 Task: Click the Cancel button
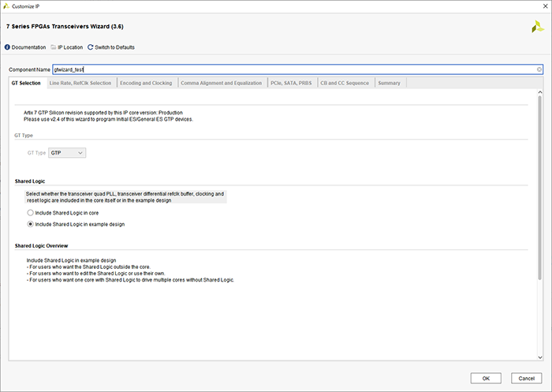click(x=526, y=379)
